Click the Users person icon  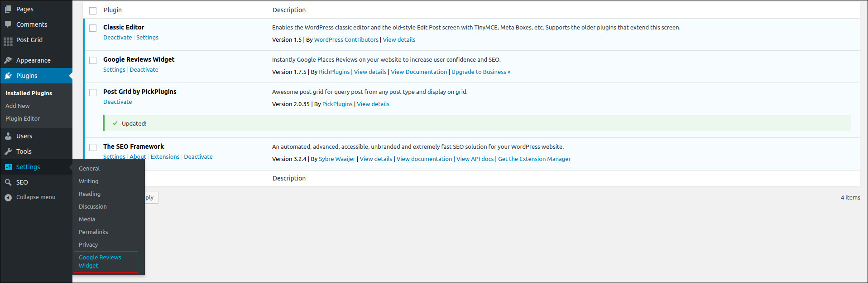click(x=8, y=136)
